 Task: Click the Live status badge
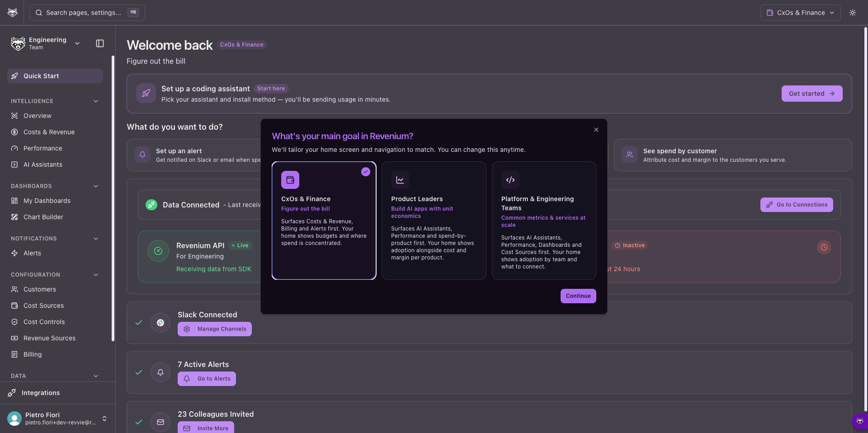point(240,245)
